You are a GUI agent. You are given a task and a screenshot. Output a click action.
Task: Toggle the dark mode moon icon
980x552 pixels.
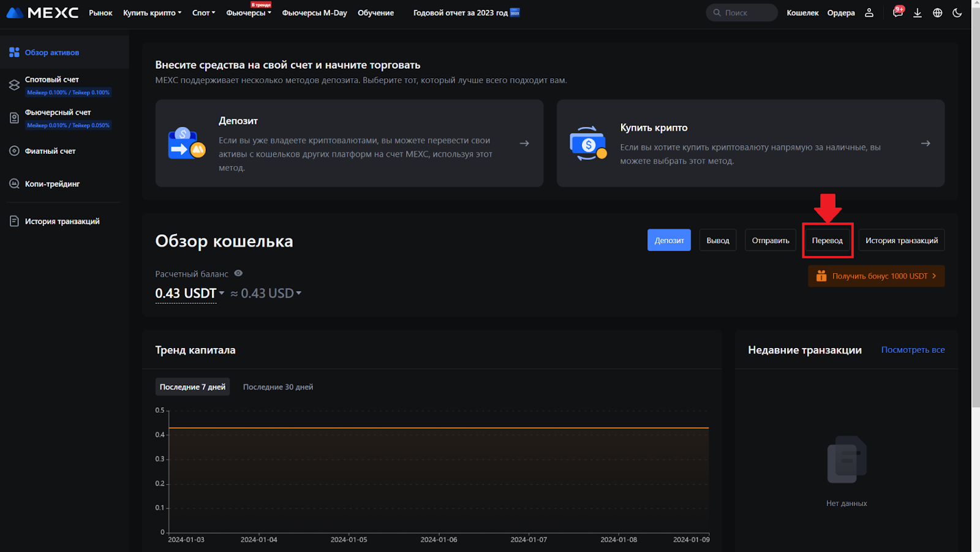tap(957, 13)
